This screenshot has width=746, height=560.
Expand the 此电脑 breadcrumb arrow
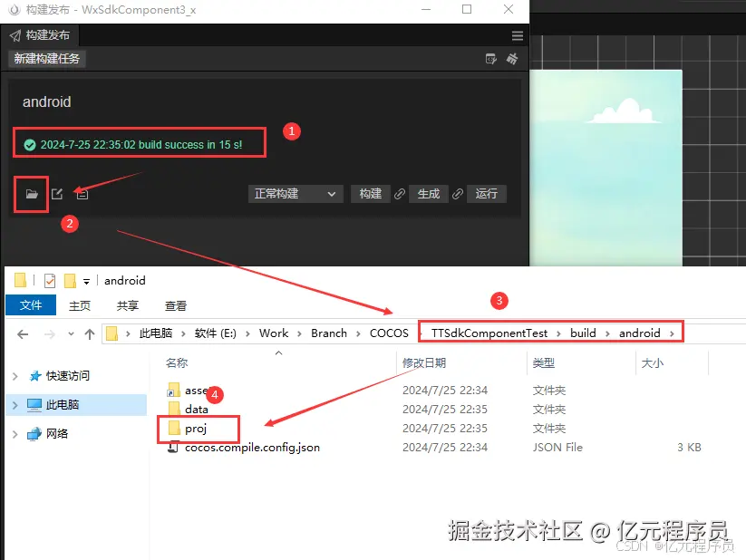(x=184, y=333)
